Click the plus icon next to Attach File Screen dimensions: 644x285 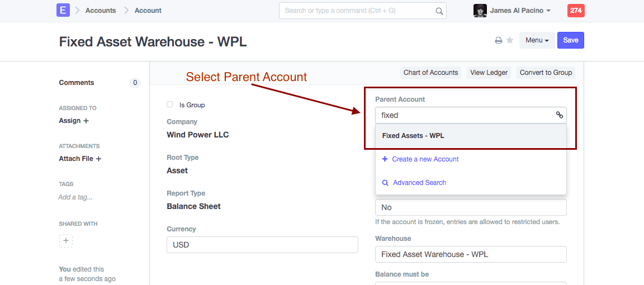pyautogui.click(x=98, y=159)
